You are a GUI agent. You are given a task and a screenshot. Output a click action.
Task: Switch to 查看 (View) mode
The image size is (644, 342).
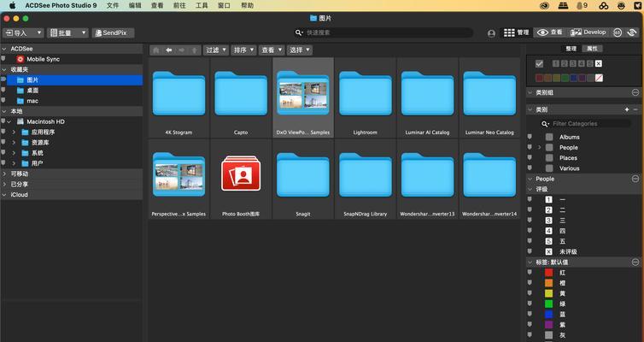(x=549, y=32)
